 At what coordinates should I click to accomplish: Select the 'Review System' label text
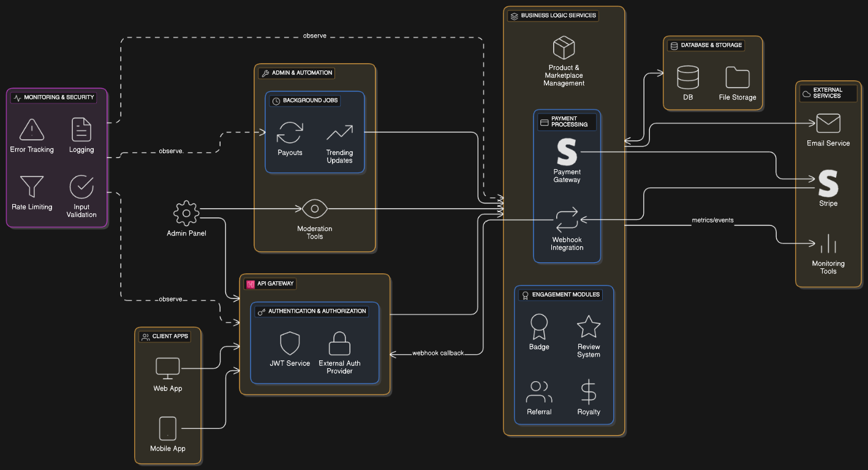(x=589, y=351)
